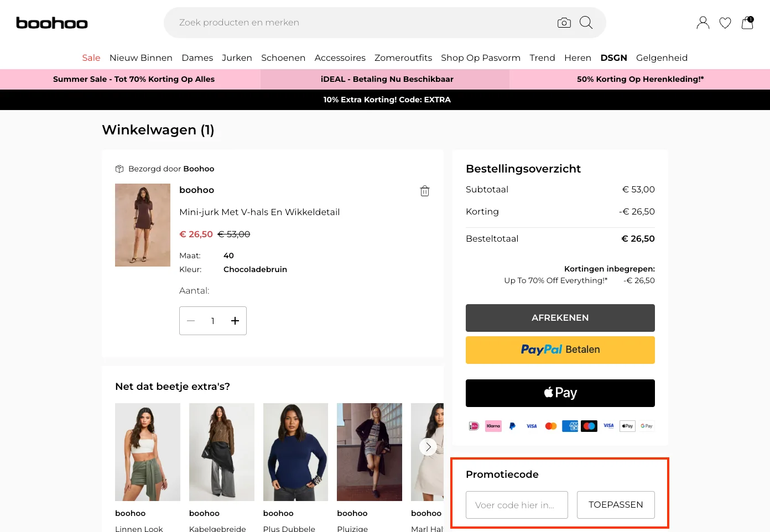The width and height of the screenshot is (770, 532).
Task: Click iDEAL Betaling Nu Beschikbaar banner
Action: coord(387,79)
